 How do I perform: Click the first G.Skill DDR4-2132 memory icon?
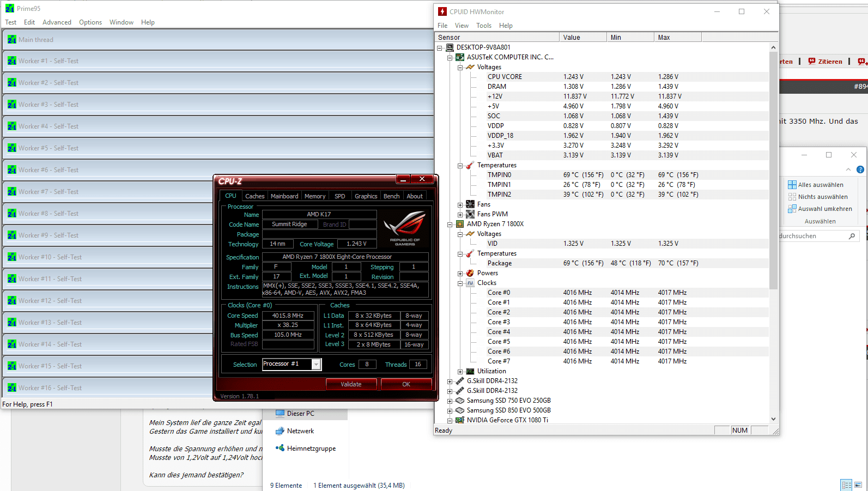pyautogui.click(x=460, y=381)
